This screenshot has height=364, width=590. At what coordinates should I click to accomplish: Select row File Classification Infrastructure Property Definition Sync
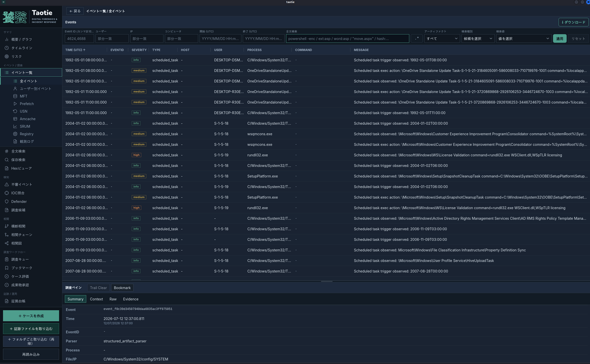point(326,250)
